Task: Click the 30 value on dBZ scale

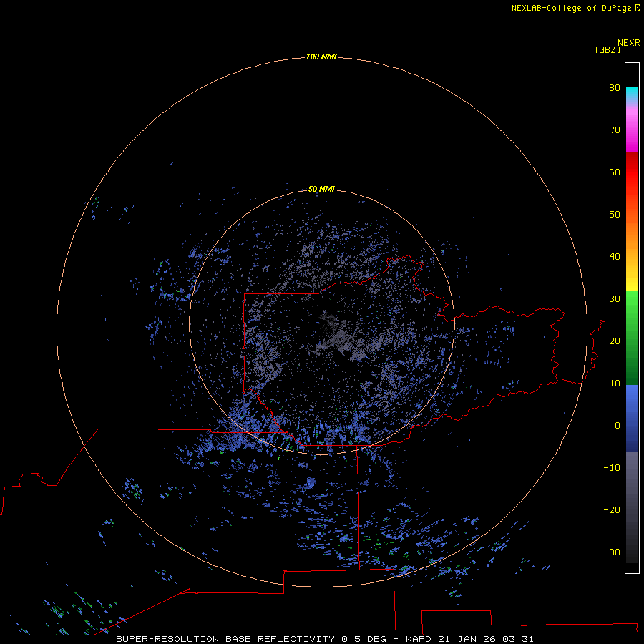Action: (x=615, y=299)
